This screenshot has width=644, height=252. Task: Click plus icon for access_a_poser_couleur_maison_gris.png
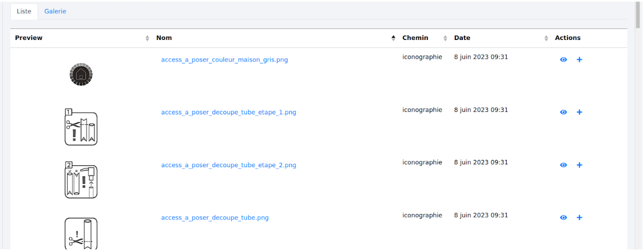click(x=579, y=59)
